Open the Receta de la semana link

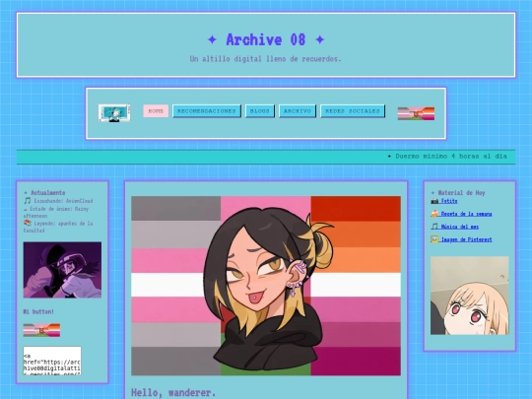click(x=466, y=214)
